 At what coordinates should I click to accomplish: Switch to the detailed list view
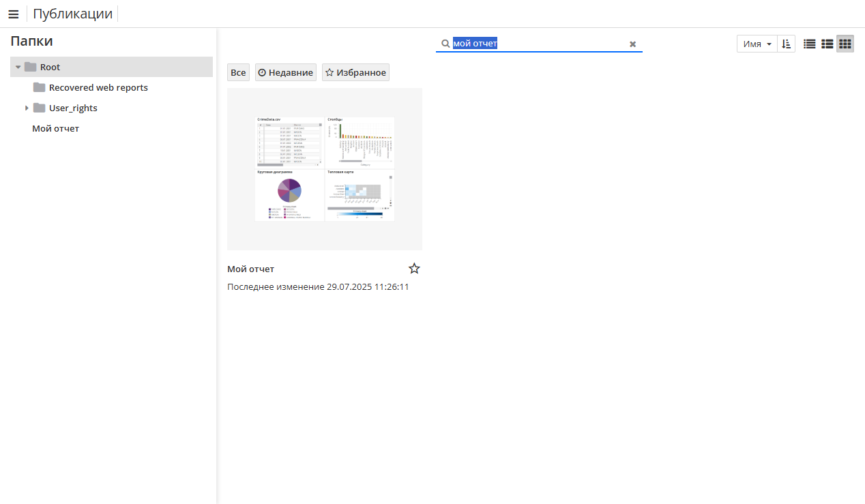827,44
